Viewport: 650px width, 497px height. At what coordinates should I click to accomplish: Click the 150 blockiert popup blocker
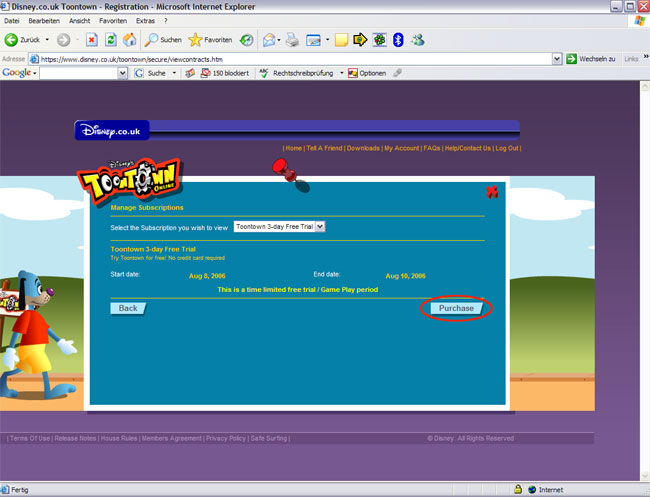(x=225, y=73)
